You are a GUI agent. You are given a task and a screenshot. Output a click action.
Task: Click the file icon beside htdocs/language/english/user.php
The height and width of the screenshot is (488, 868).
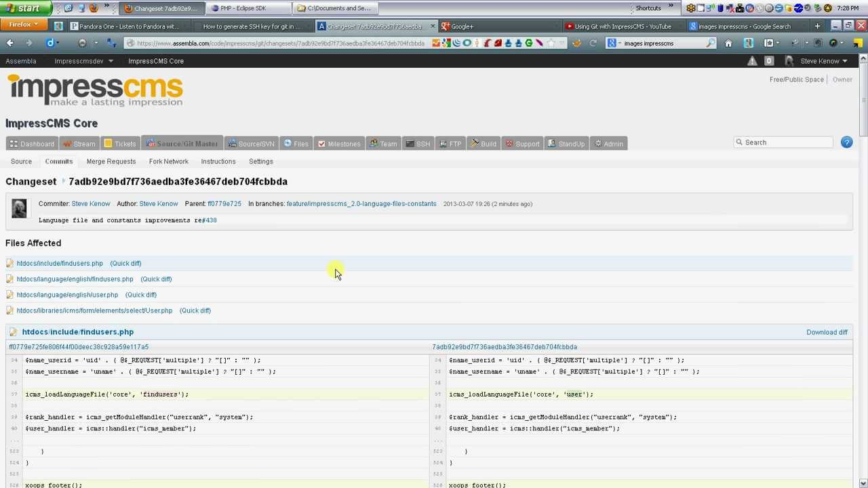point(9,295)
